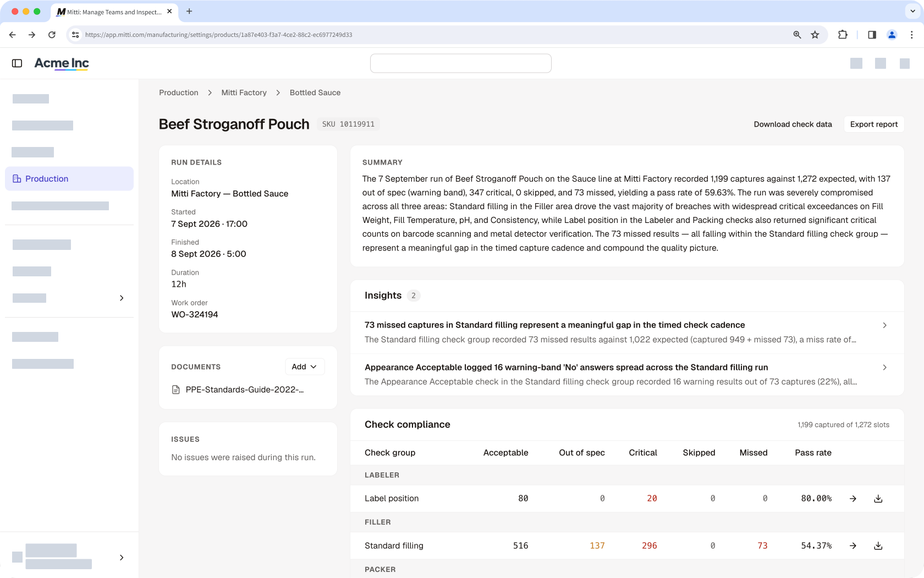
Task: Click the Insights count badge 2
Action: (x=414, y=296)
